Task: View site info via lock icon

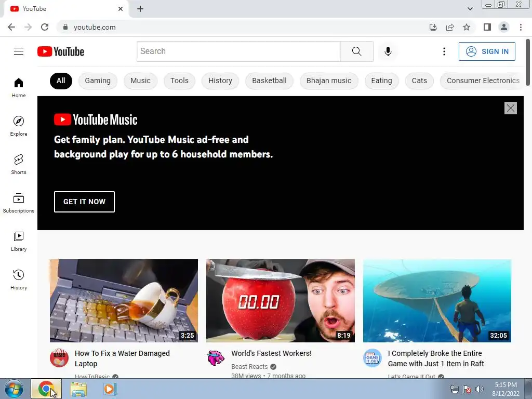Action: pos(65,27)
